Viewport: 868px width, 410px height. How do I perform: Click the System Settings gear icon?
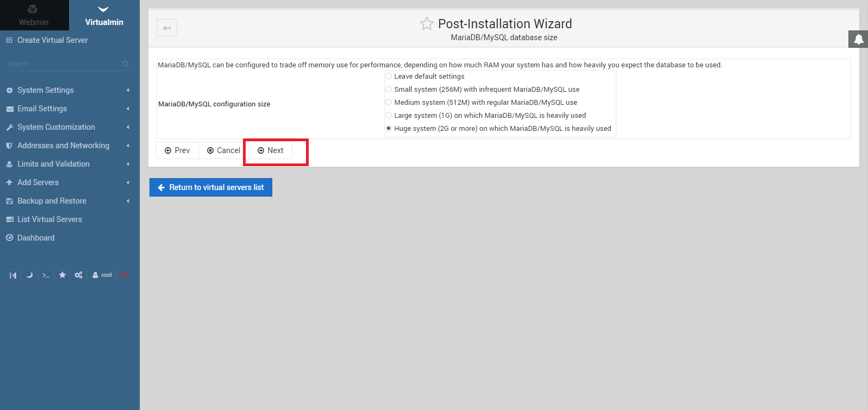tap(9, 90)
